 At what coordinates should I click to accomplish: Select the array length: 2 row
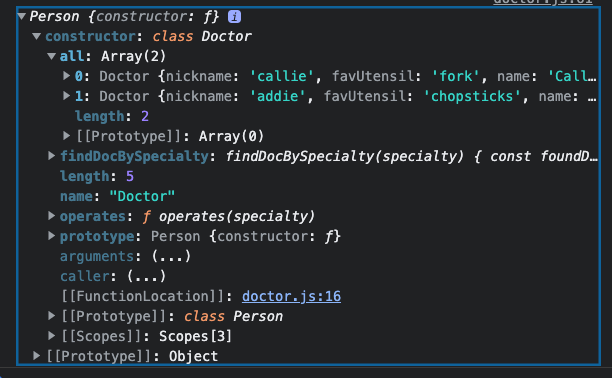112,116
